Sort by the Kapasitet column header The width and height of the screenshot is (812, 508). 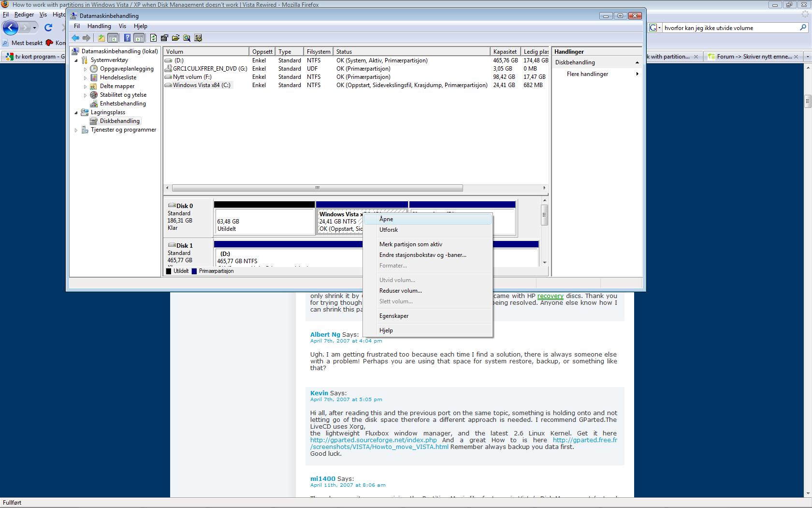pos(505,51)
